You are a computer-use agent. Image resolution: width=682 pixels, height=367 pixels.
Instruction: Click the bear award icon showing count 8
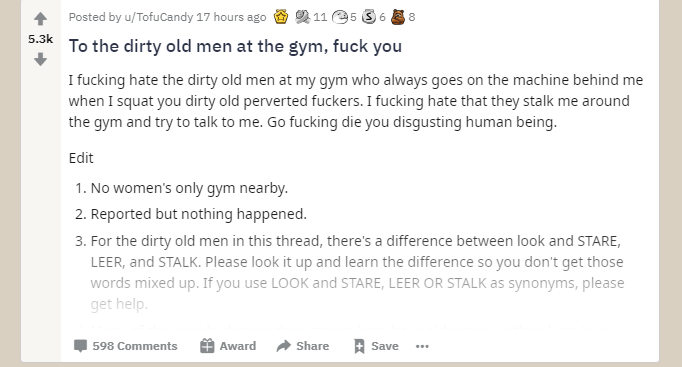[398, 17]
